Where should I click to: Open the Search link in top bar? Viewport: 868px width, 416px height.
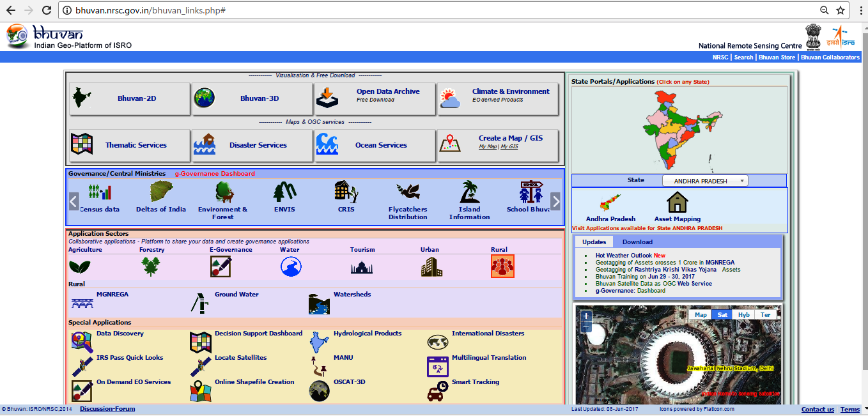tap(743, 58)
